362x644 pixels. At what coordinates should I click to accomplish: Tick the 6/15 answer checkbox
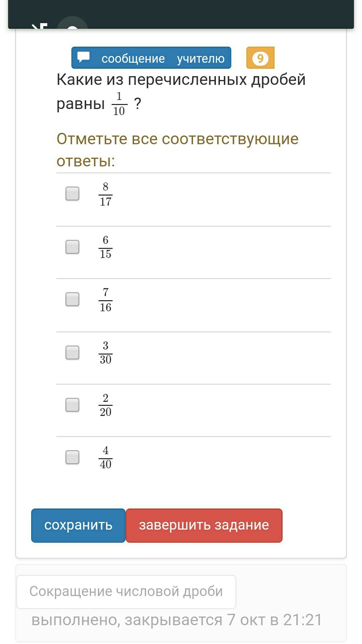[72, 247]
